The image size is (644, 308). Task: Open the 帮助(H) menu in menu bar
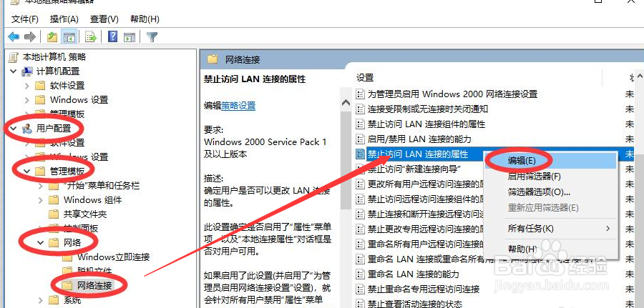[x=144, y=19]
